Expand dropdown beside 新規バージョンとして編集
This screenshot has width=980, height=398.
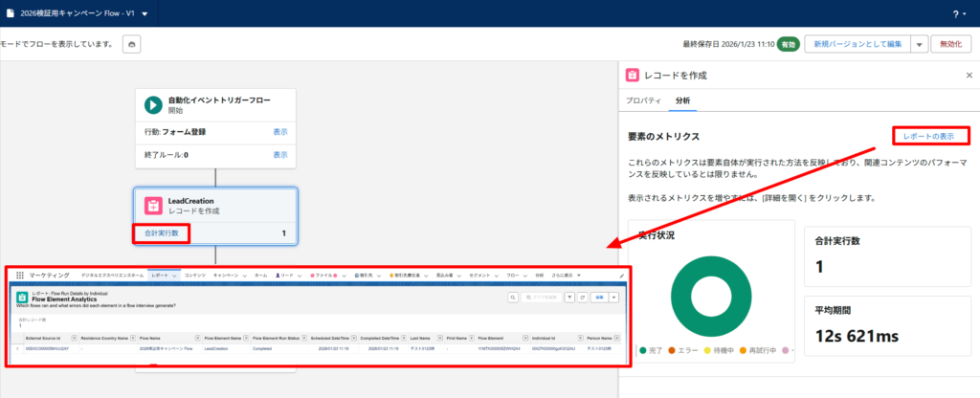[x=919, y=44]
